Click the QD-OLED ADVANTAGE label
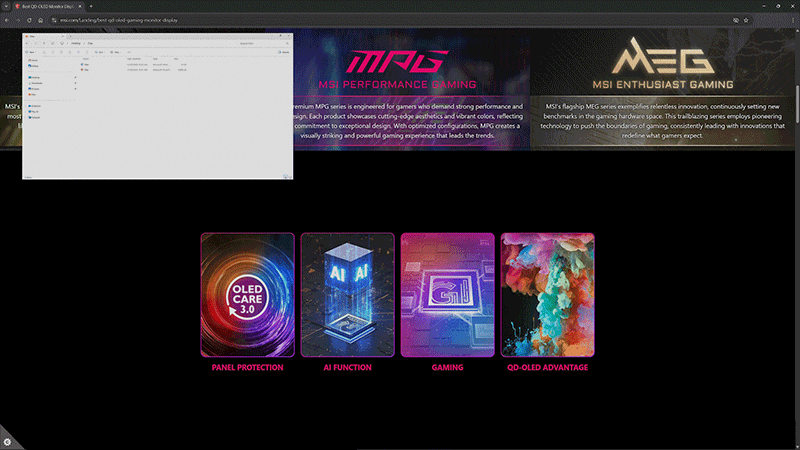 click(x=547, y=367)
